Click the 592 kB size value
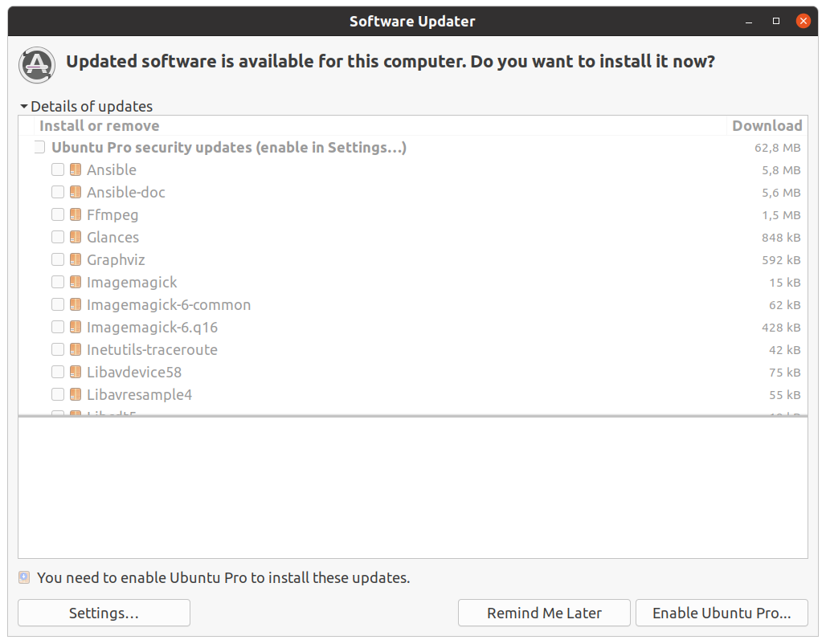 781,260
